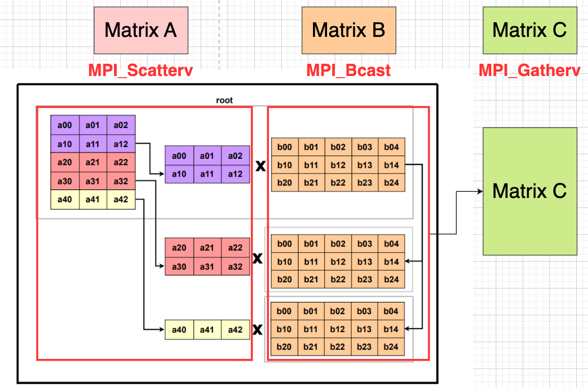Click the bottom multiplication X beside yellow row
Image resolution: width=588 pixels, height=388 pixels.
[x=257, y=330]
